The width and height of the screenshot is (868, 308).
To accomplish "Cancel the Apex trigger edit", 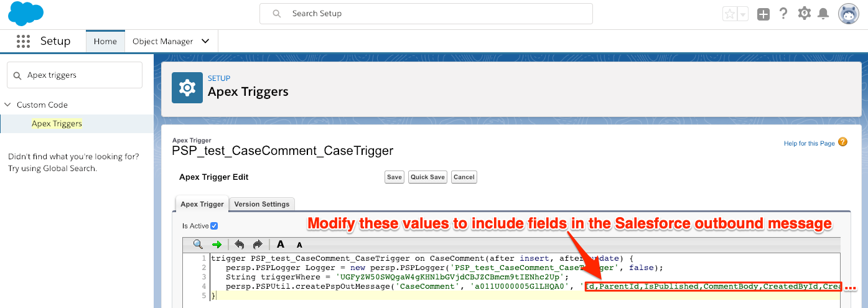I will (464, 177).
